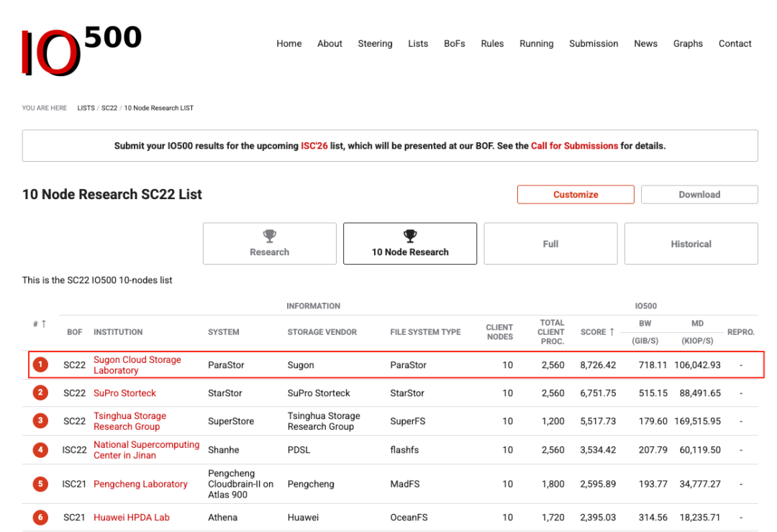Viewport: 777px width, 532px height.
Task: Open the Graphs menu
Action: pos(688,44)
